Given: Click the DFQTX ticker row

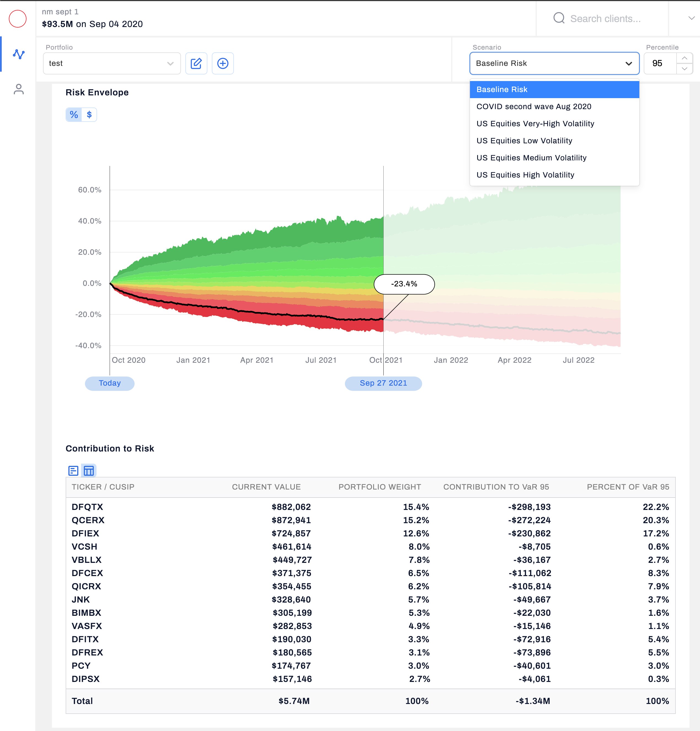Looking at the screenshot, I should 370,507.
